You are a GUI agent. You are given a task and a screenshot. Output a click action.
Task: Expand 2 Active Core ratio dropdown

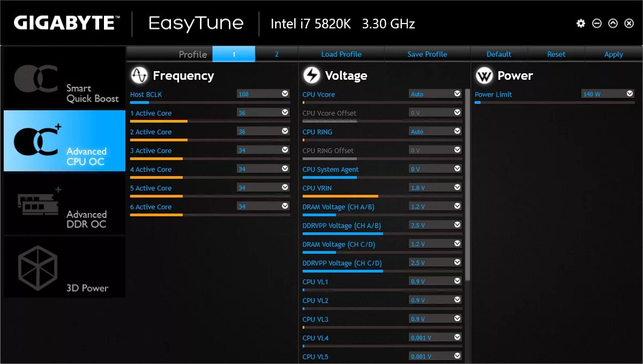click(285, 131)
